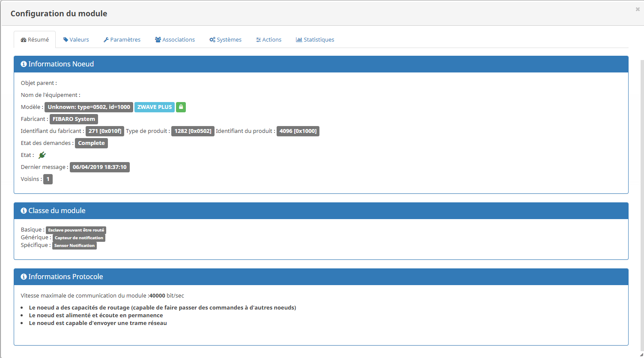This screenshot has height=358, width=644.
Task: Open the Paramètres tab
Action: (x=122, y=39)
